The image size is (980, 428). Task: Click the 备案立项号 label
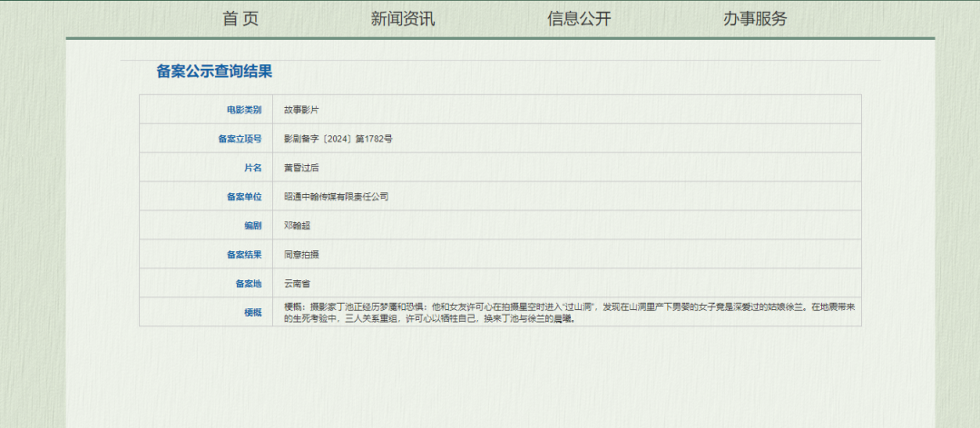(240, 139)
